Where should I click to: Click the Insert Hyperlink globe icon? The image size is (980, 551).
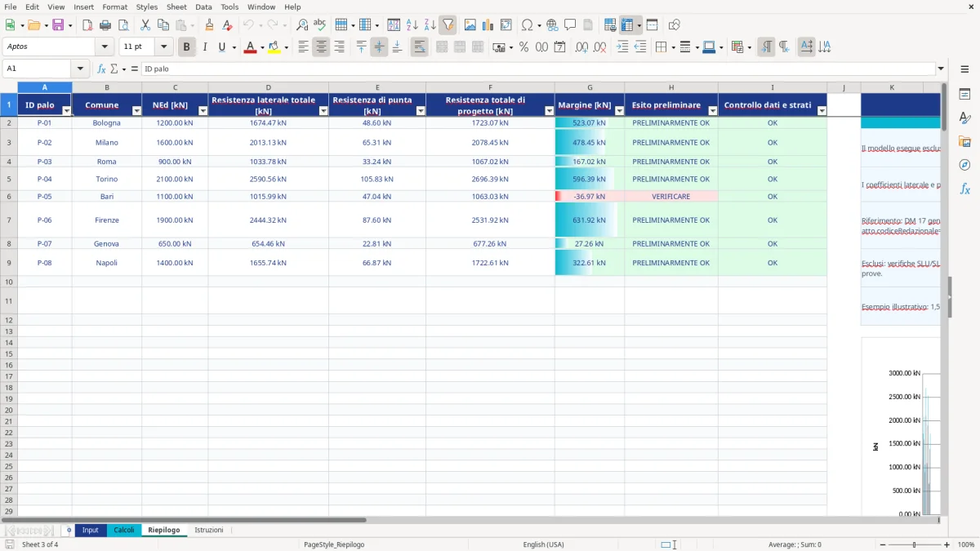[x=552, y=25]
